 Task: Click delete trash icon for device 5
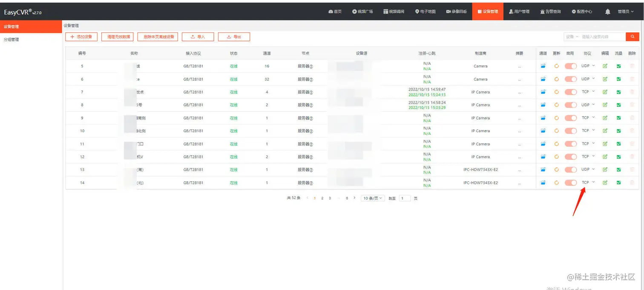(632, 66)
